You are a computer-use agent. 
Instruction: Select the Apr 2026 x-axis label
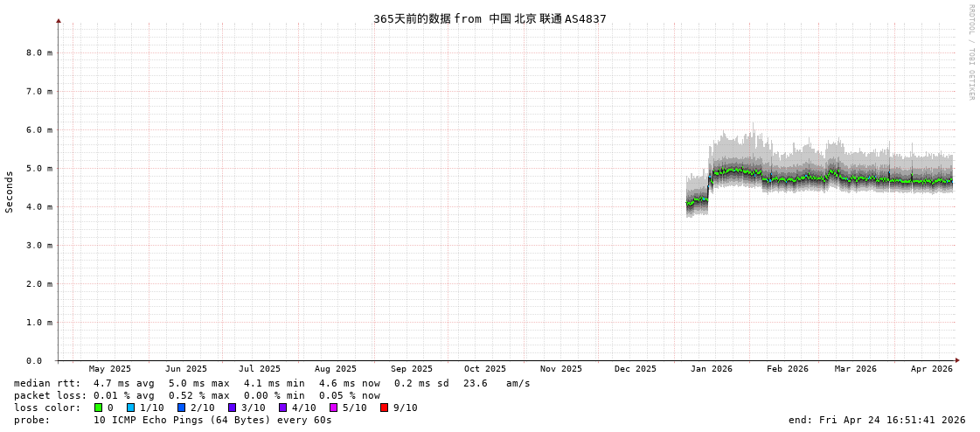(931, 369)
